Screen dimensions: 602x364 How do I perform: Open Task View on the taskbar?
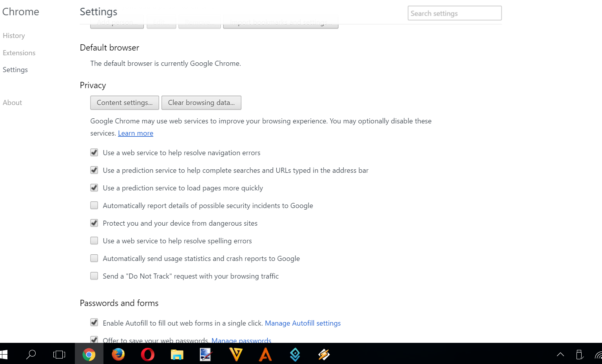[59, 355]
